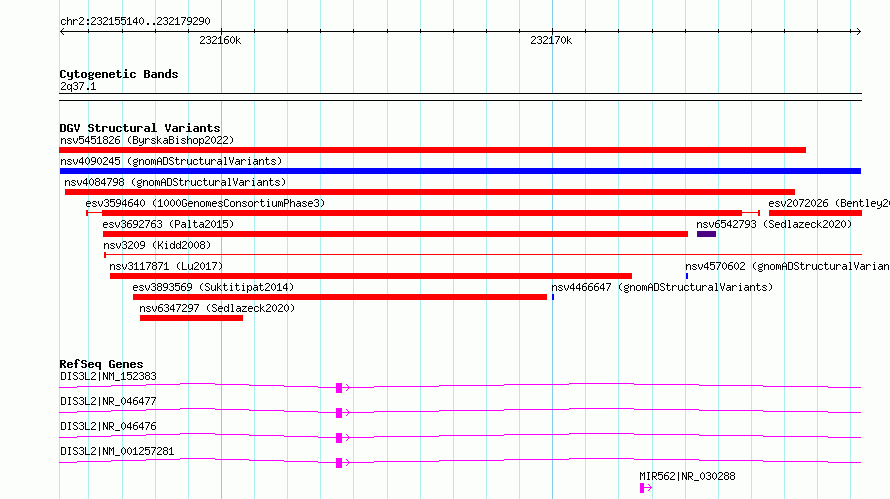Click the nsv6542793 (Sedlazeck2020) label
Screen dimensions: 890x499
coord(774,224)
